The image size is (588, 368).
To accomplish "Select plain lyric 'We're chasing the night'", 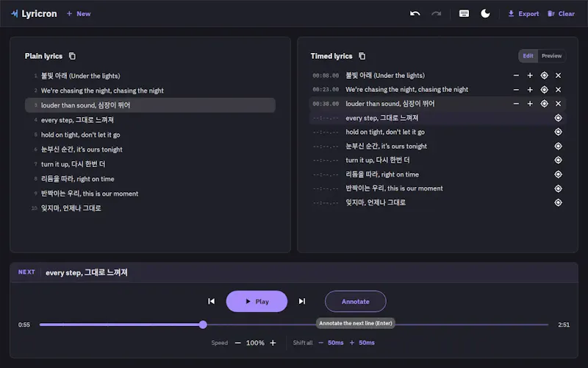I will [x=150, y=91].
